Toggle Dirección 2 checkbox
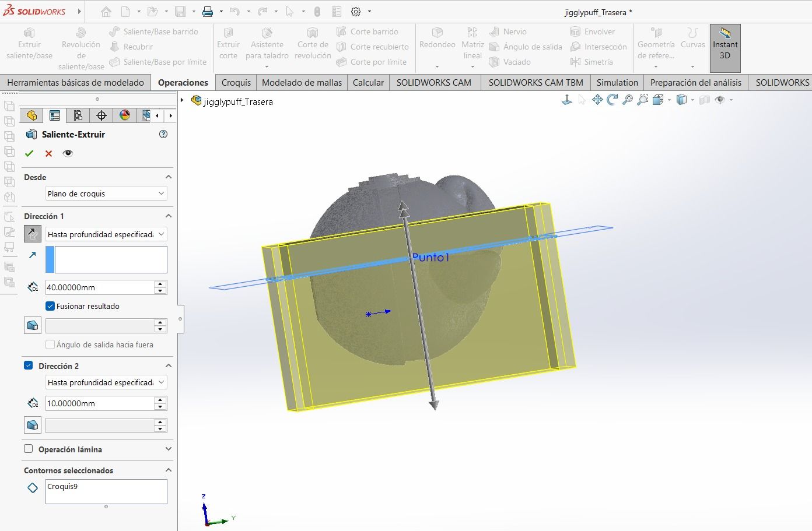The width and height of the screenshot is (812, 531). pyautogui.click(x=28, y=365)
